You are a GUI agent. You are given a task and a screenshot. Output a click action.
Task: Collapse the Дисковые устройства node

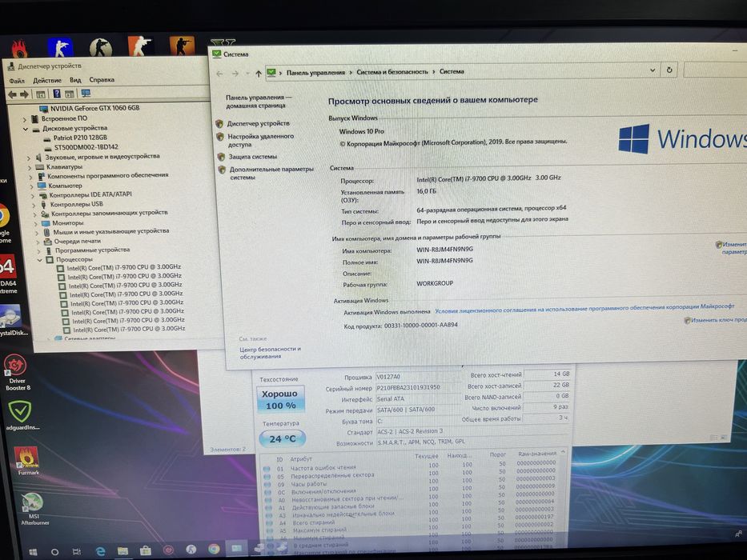click(25, 129)
